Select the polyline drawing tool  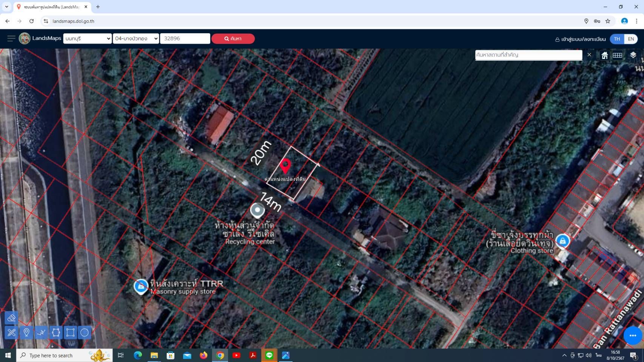[x=41, y=333]
